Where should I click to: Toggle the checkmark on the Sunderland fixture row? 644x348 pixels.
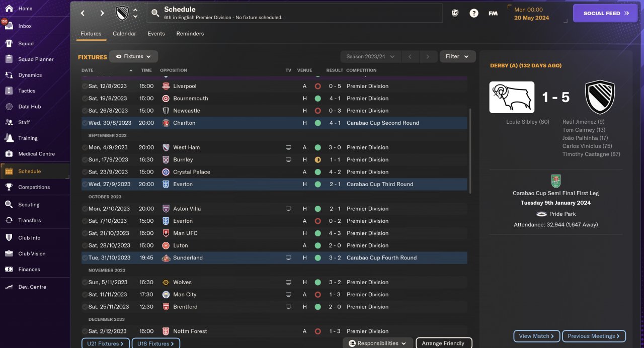coord(85,257)
